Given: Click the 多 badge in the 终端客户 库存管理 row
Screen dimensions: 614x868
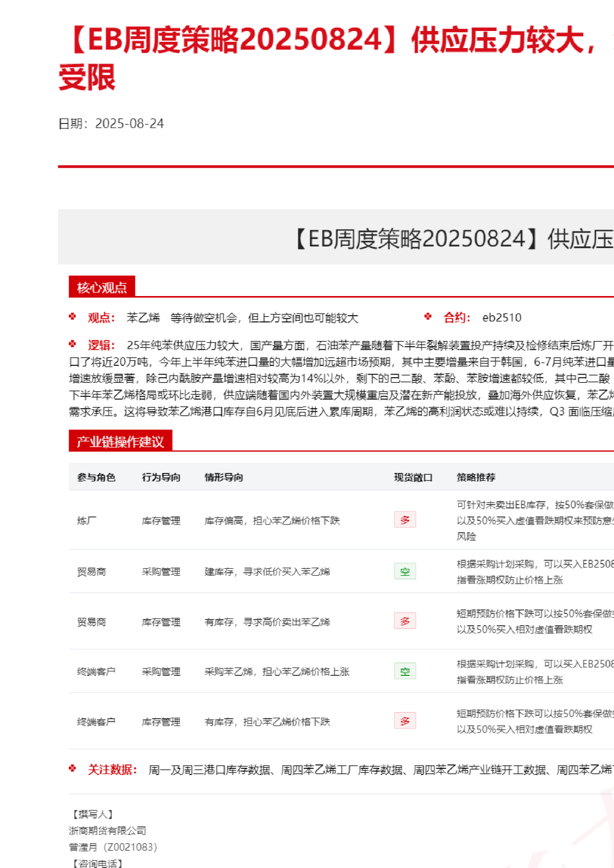Looking at the screenshot, I should pos(405,721).
